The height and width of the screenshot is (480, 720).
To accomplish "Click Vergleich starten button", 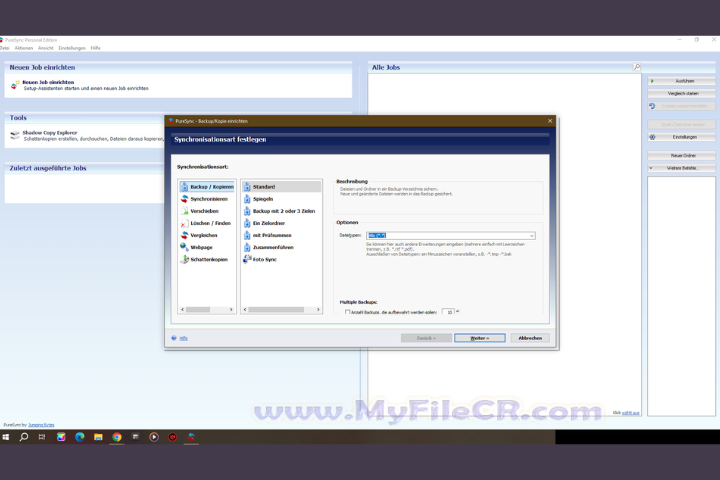I will click(681, 93).
